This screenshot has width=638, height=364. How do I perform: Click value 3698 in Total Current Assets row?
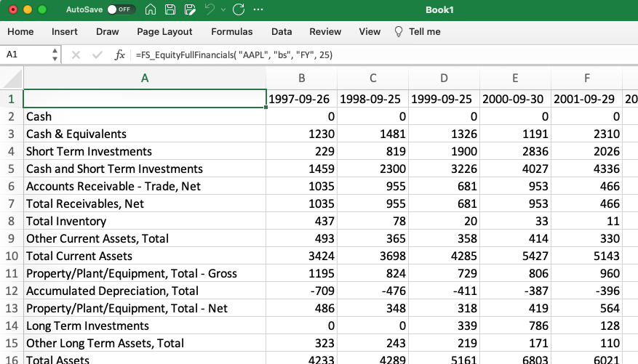(x=372, y=256)
